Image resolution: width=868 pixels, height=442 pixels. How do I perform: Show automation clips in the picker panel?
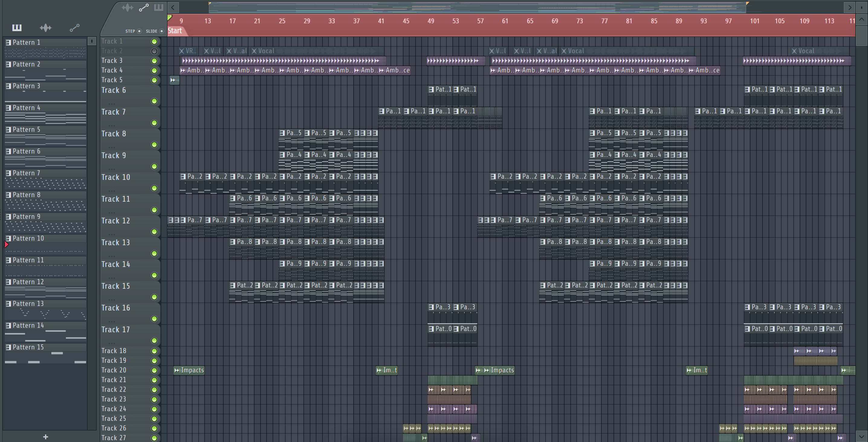[74, 28]
